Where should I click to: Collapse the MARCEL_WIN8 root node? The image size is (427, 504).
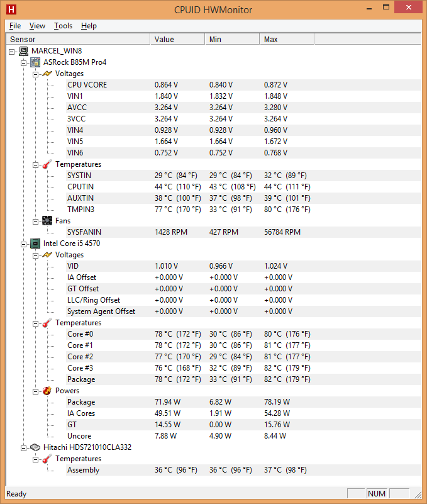click(11, 52)
